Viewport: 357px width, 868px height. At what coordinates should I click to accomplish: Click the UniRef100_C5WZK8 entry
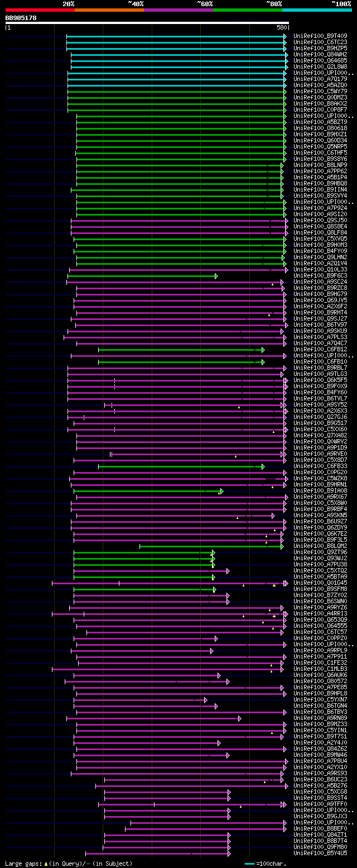pos(320,478)
